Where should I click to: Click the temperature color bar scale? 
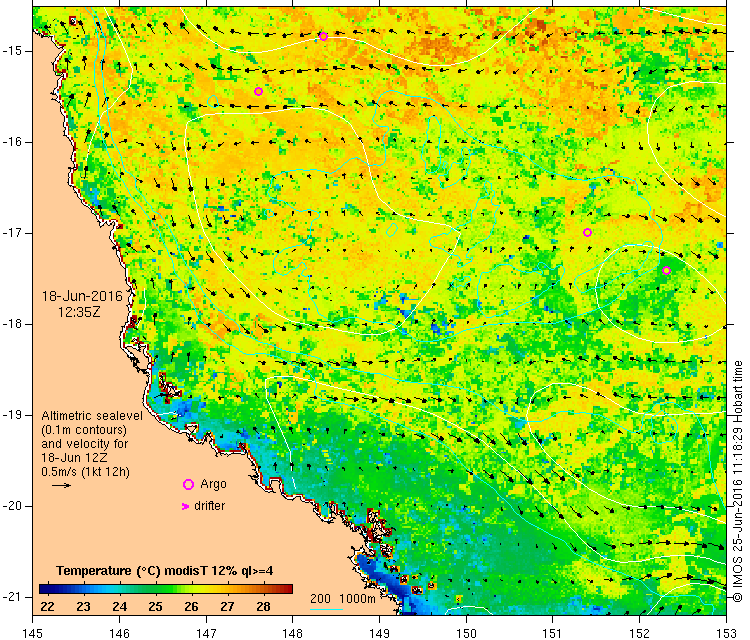[165, 589]
